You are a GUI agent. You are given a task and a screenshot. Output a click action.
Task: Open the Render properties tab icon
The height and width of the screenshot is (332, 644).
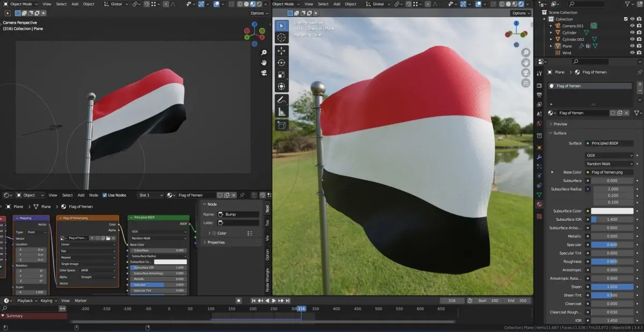(539, 85)
